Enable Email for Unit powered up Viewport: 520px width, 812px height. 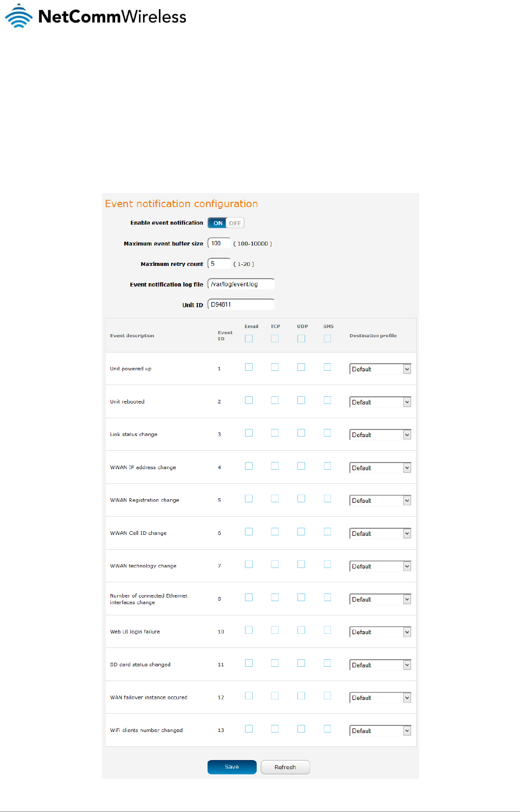point(249,367)
